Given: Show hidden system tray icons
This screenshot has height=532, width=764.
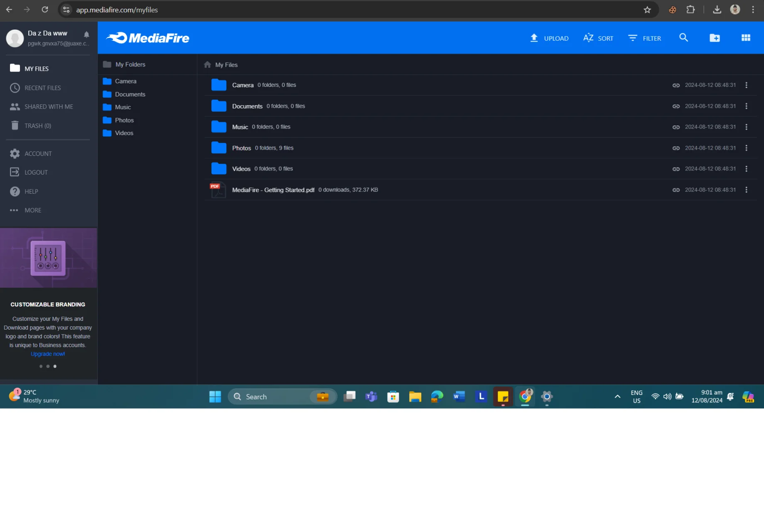Looking at the screenshot, I should point(617,397).
